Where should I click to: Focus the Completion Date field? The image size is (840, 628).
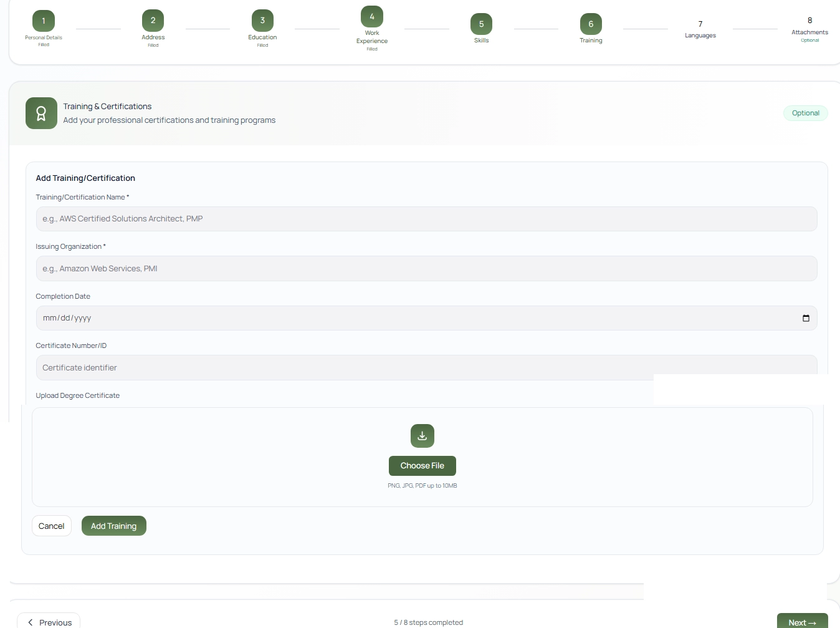pos(426,318)
